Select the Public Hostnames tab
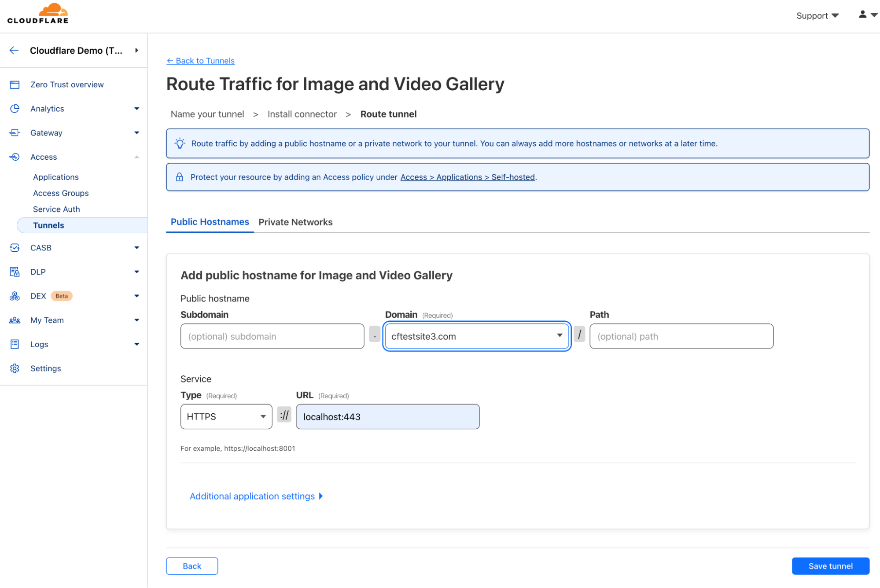The image size is (880, 588). coord(210,222)
